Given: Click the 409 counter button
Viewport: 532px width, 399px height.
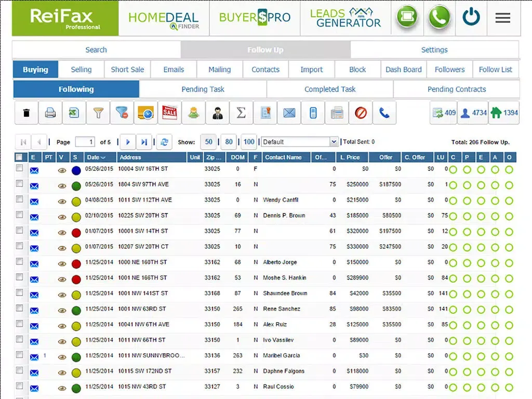Looking at the screenshot, I should [x=444, y=113].
